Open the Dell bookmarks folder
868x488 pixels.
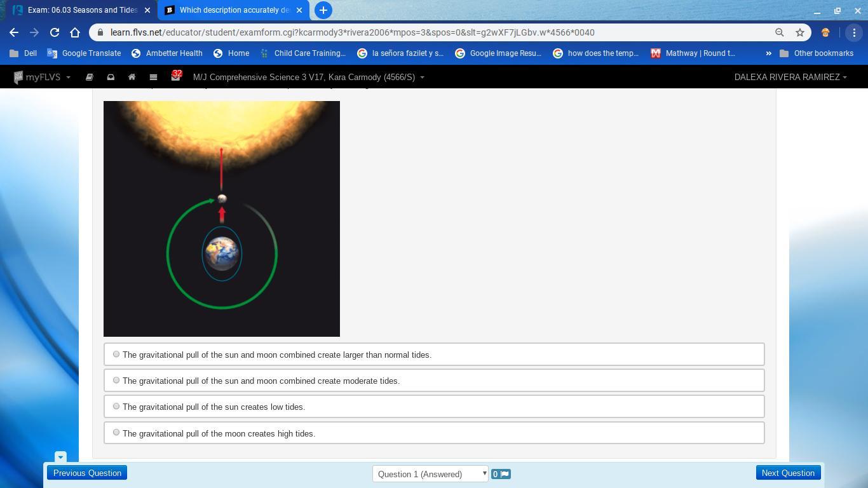pyautogui.click(x=23, y=53)
